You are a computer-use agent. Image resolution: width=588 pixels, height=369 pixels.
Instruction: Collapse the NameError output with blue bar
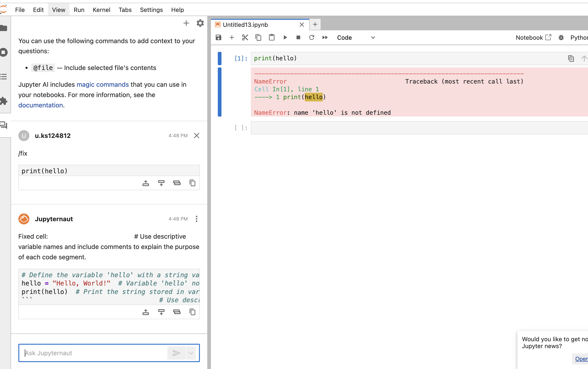[219, 92]
